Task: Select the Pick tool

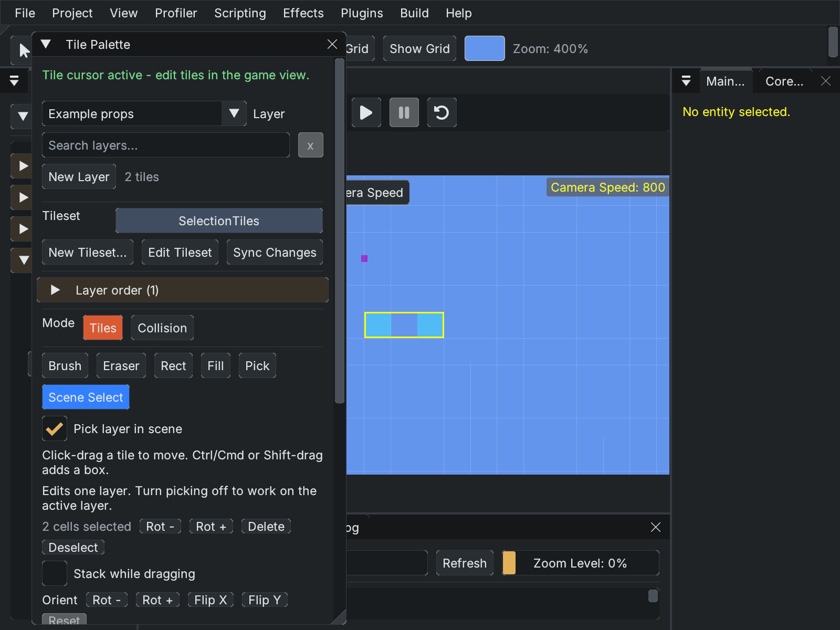Action: click(x=257, y=366)
